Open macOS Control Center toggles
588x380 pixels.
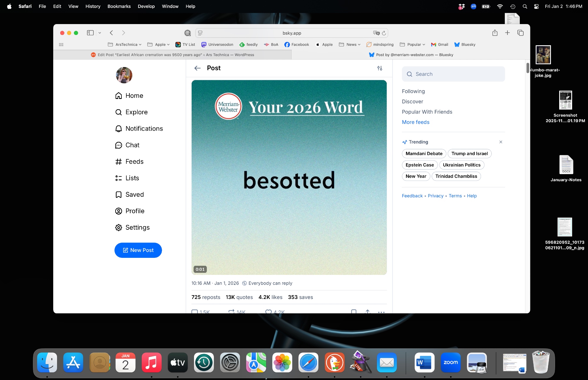coord(536,6)
